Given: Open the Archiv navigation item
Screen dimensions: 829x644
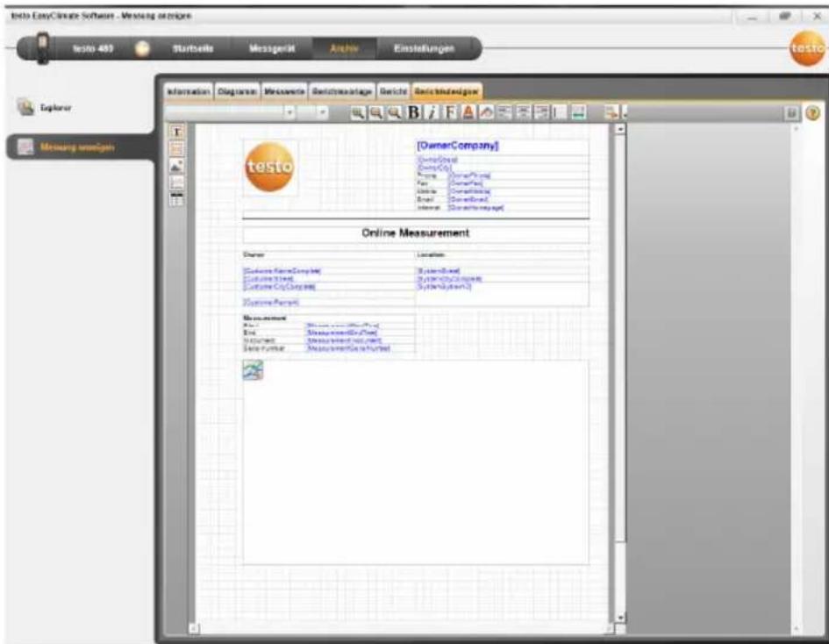Looking at the screenshot, I should point(344,48).
